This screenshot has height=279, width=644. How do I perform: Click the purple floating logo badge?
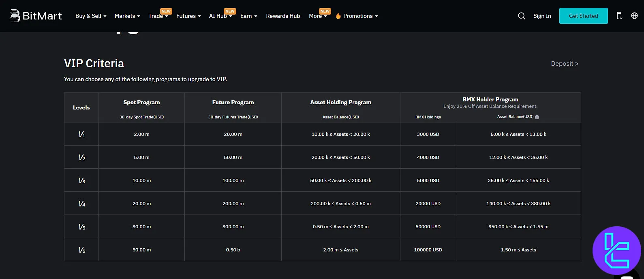616,251
